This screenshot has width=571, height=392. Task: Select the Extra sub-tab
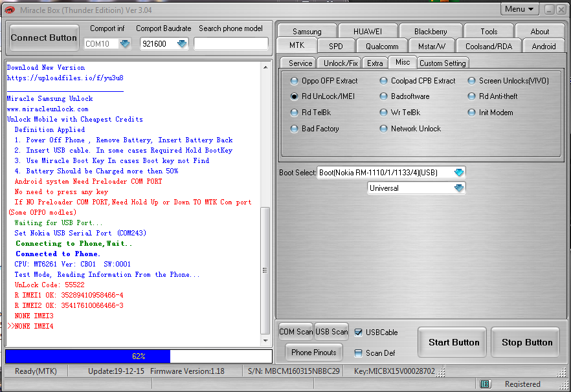coord(375,63)
